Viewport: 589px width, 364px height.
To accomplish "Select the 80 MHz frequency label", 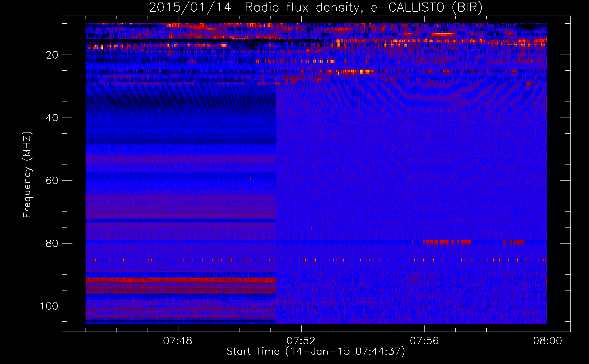I will pyautogui.click(x=52, y=243).
